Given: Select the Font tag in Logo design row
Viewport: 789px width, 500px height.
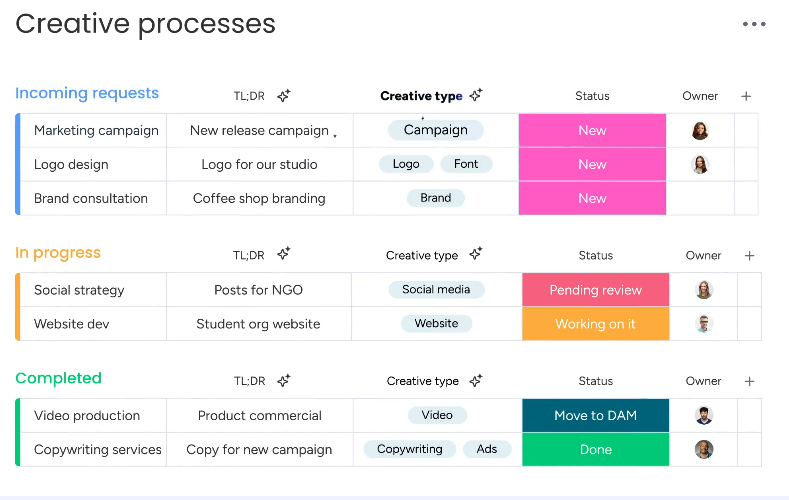Looking at the screenshot, I should 466,164.
